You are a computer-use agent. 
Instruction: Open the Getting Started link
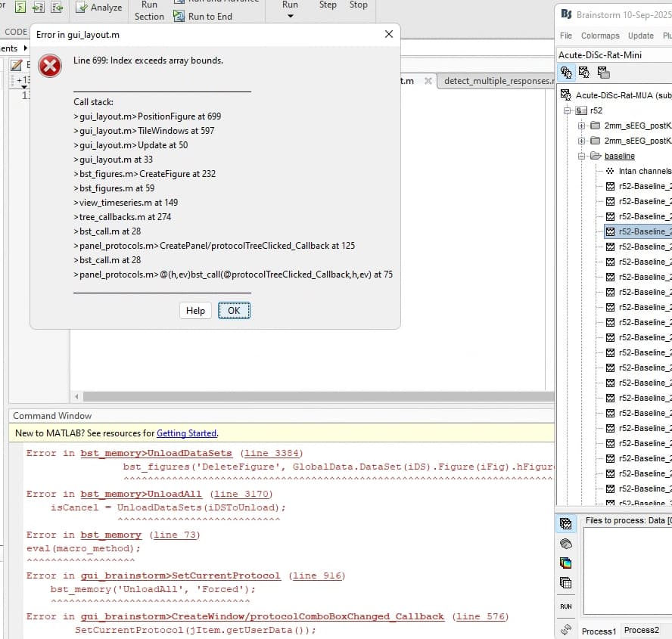click(x=186, y=433)
